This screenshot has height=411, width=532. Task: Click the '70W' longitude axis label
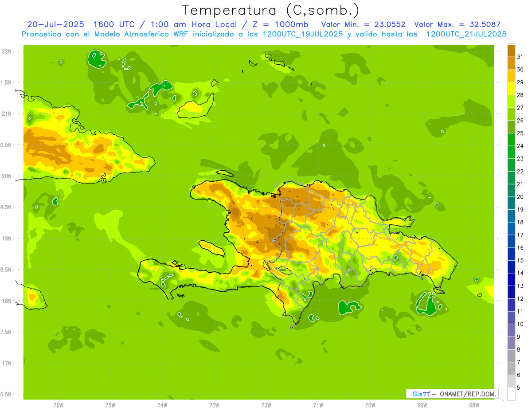(x=370, y=406)
